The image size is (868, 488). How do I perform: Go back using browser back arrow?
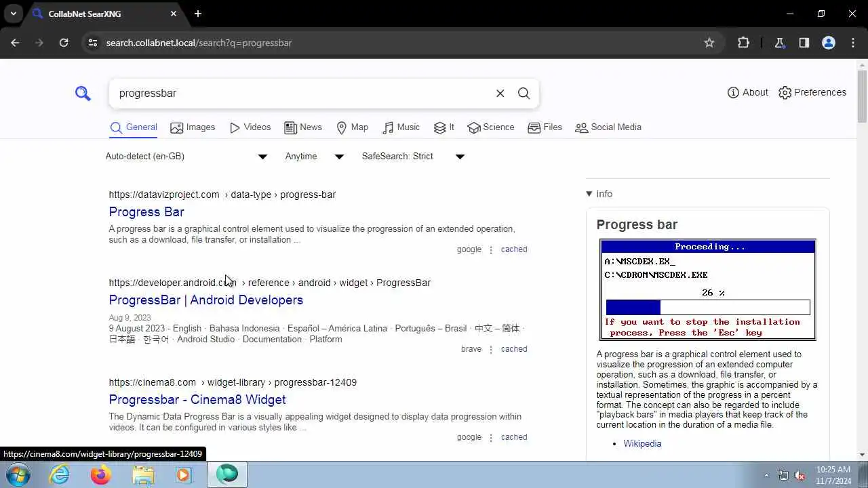coord(15,43)
